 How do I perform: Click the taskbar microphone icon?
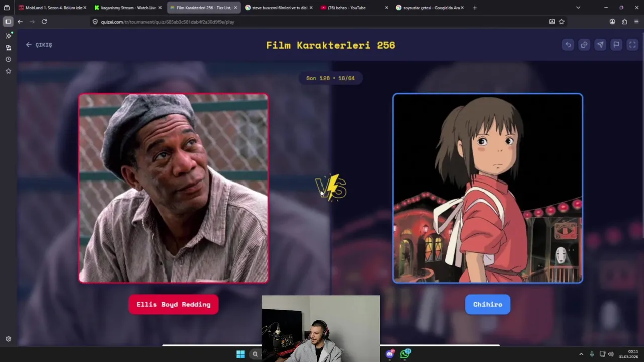click(x=592, y=354)
